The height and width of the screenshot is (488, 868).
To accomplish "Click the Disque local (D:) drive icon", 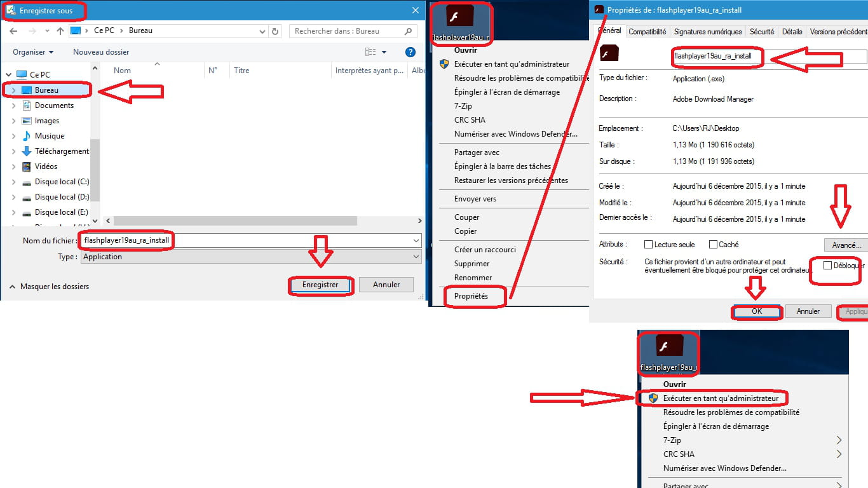I will (27, 198).
